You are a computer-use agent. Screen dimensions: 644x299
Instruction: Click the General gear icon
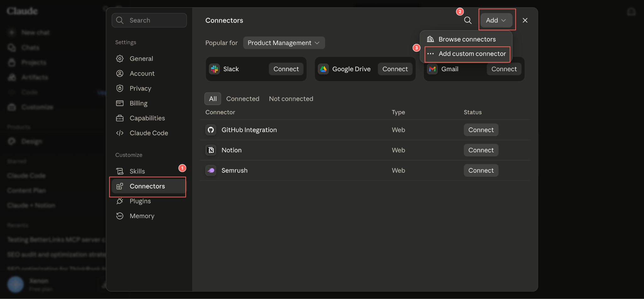click(120, 59)
